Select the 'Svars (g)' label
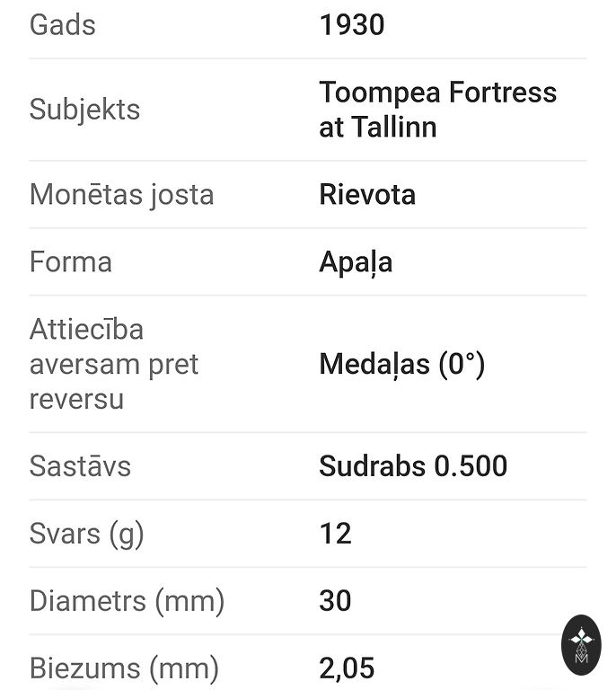 87,534
